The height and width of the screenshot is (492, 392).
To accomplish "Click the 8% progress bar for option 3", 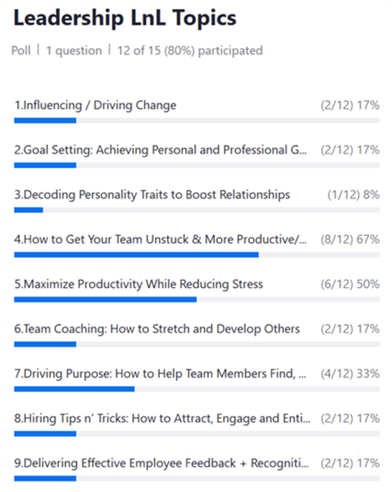I will (197, 210).
